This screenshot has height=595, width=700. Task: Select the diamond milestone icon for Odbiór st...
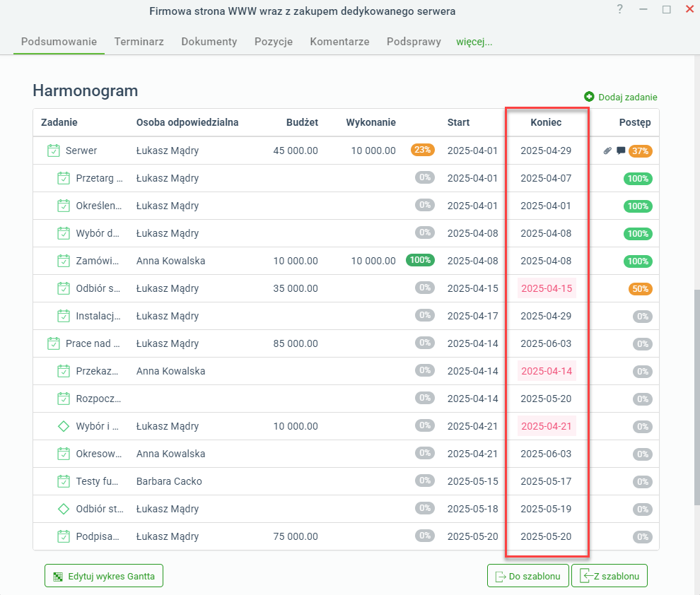point(64,509)
